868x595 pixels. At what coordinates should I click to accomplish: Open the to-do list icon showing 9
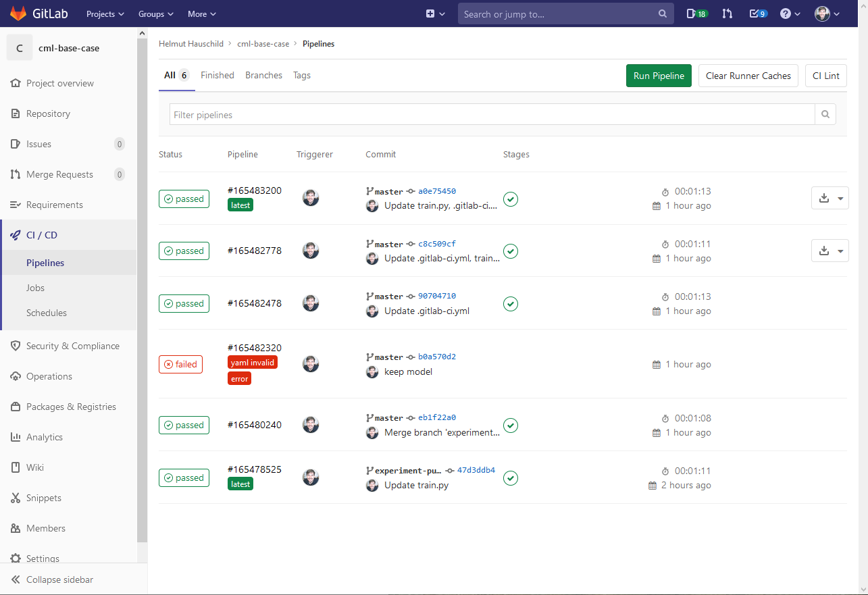click(758, 14)
